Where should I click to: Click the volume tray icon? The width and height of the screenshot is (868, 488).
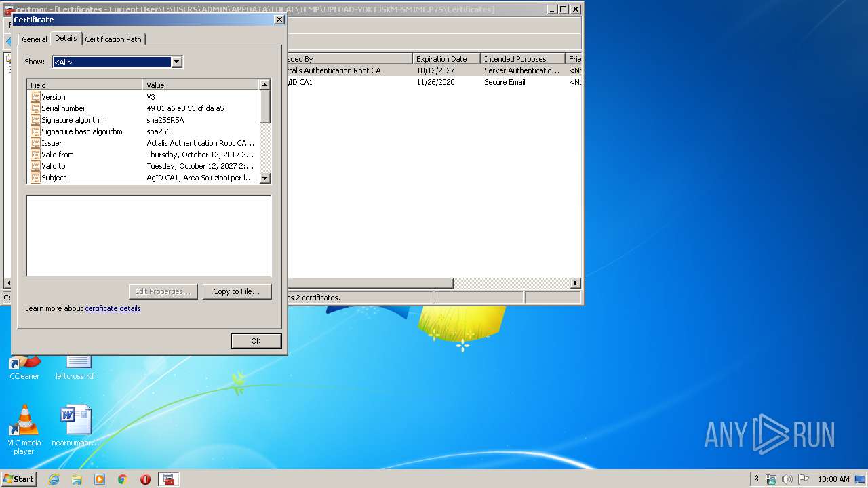[x=787, y=479]
